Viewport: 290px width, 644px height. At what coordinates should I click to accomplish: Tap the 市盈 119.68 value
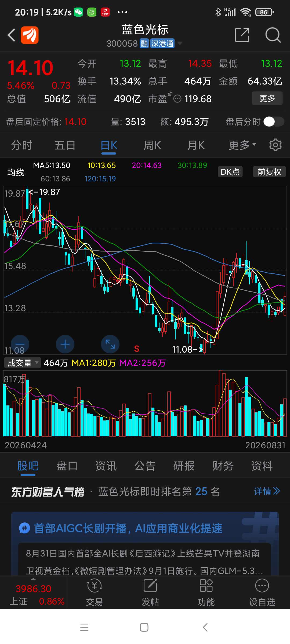(x=198, y=99)
